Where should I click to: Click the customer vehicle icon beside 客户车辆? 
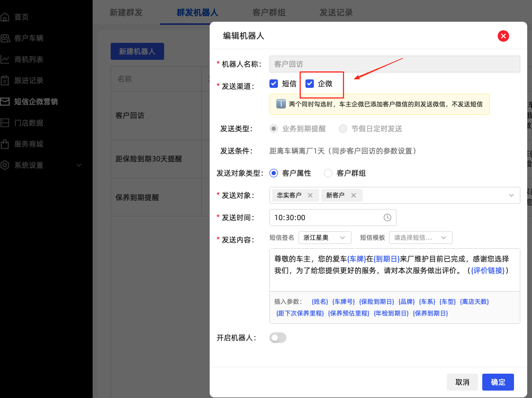coord(5,38)
